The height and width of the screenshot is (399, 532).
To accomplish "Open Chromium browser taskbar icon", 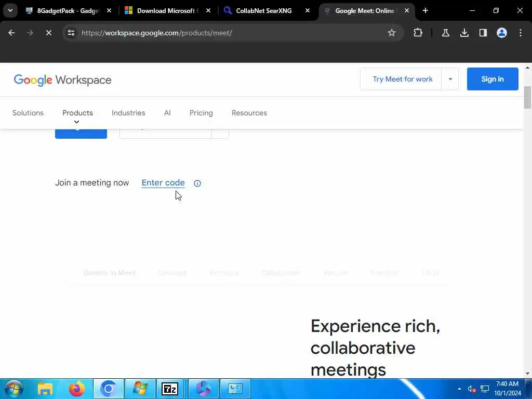I will [108, 389].
